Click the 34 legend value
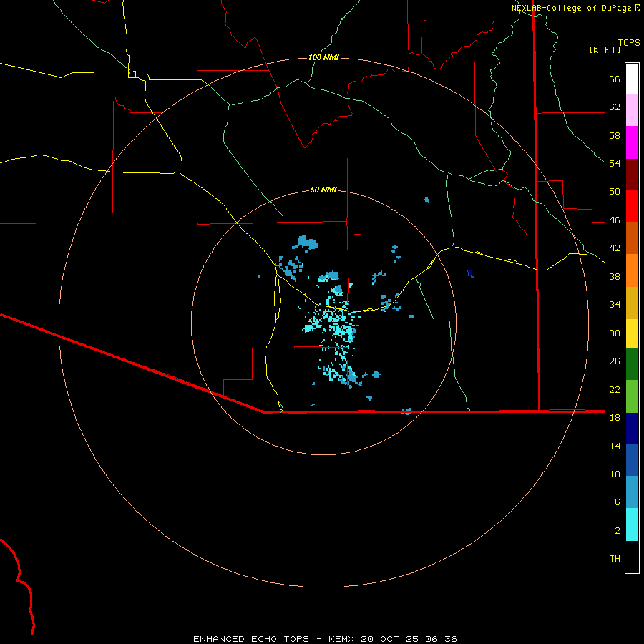Image resolution: width=644 pixels, height=644 pixels. click(615, 305)
